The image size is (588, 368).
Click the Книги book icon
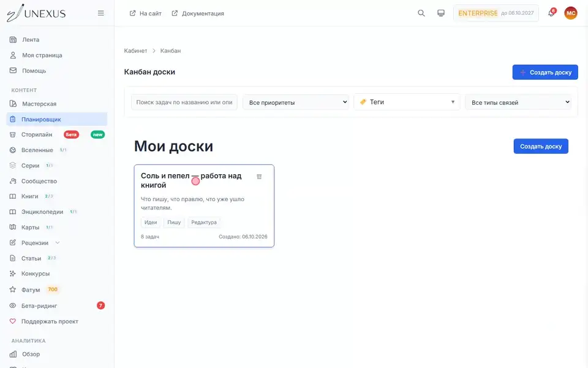click(x=13, y=196)
